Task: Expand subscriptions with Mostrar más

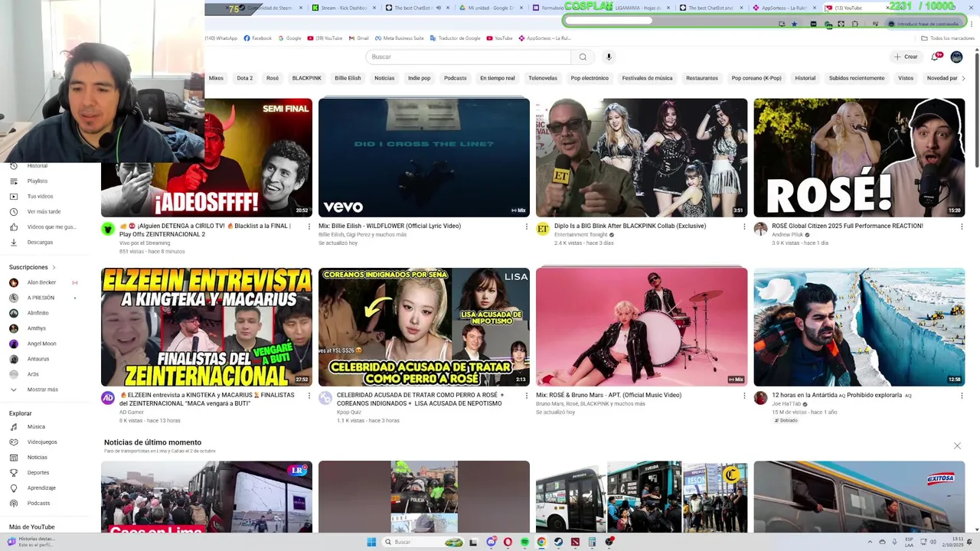Action: point(42,390)
